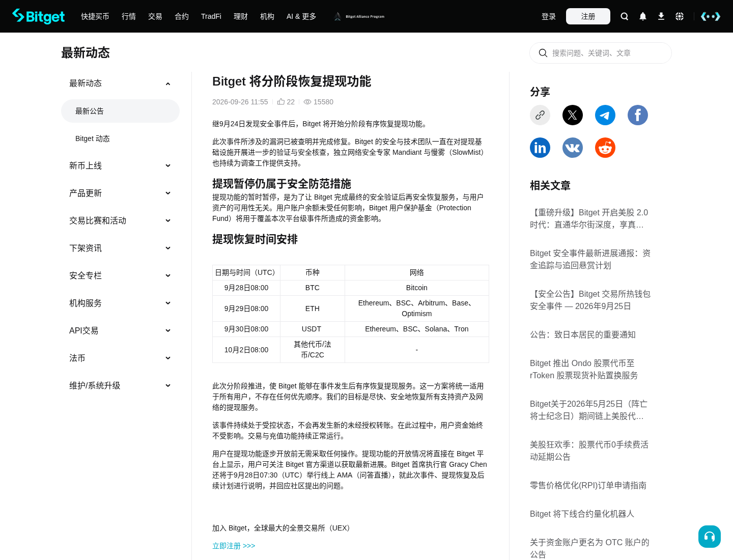Open the 合约 menu
This screenshot has width=733, height=560.
coord(182,16)
